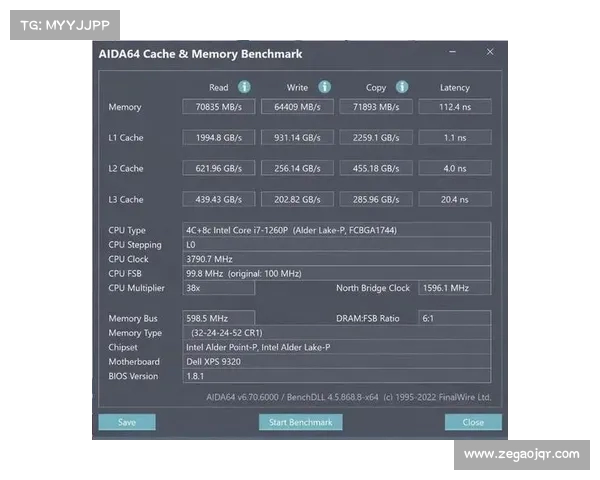600x480 pixels.
Task: Close the AIDA64 window with the X
Action: [490, 52]
